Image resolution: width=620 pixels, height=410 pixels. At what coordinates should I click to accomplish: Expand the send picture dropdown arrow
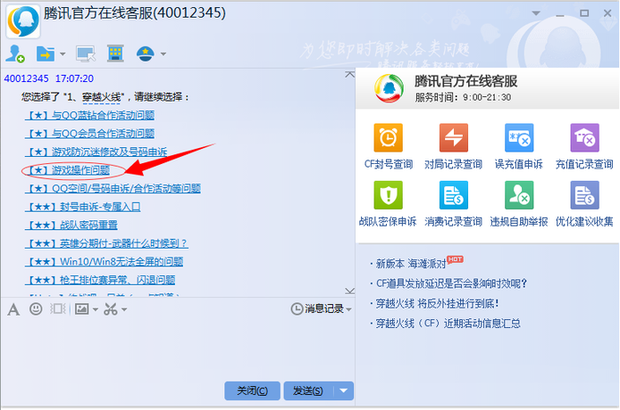(95, 309)
